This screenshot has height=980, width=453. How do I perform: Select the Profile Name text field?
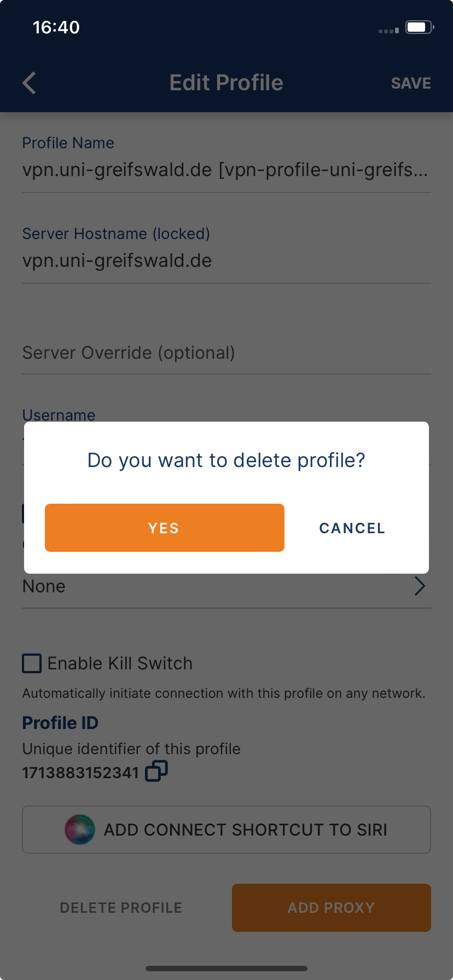[x=225, y=170]
